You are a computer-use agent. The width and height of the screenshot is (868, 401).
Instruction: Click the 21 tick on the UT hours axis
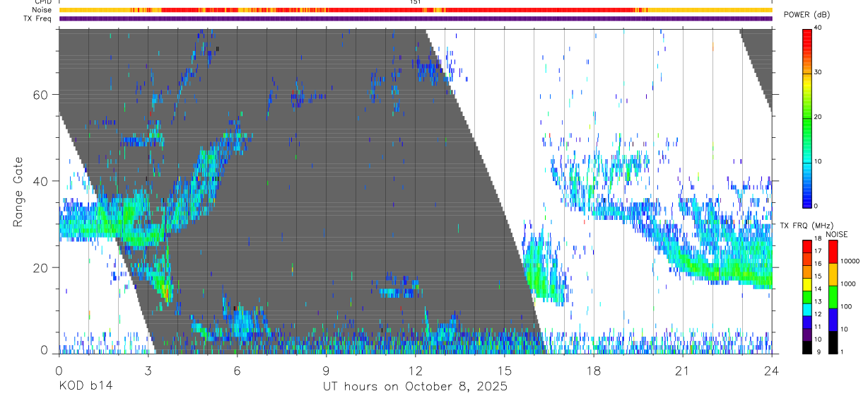[682, 370]
